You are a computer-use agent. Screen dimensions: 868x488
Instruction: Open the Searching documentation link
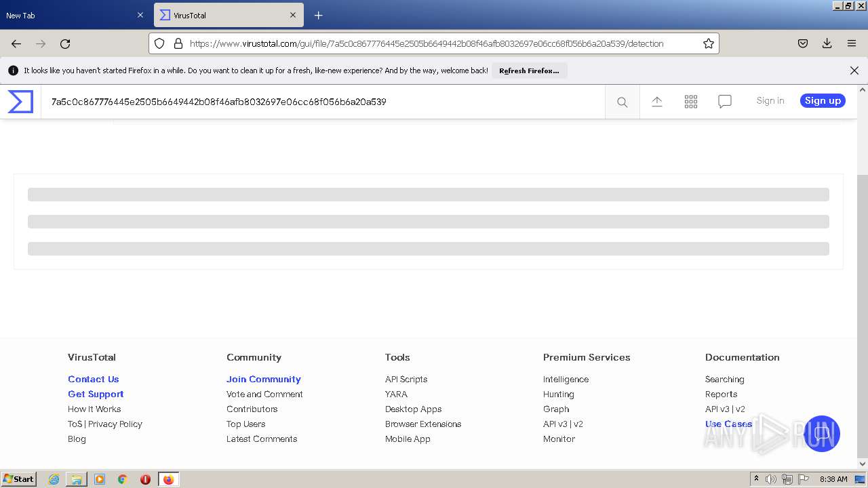point(724,379)
